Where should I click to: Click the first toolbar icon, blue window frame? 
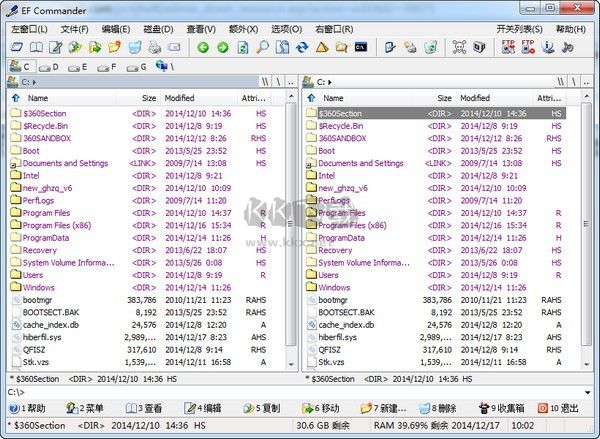click(17, 47)
